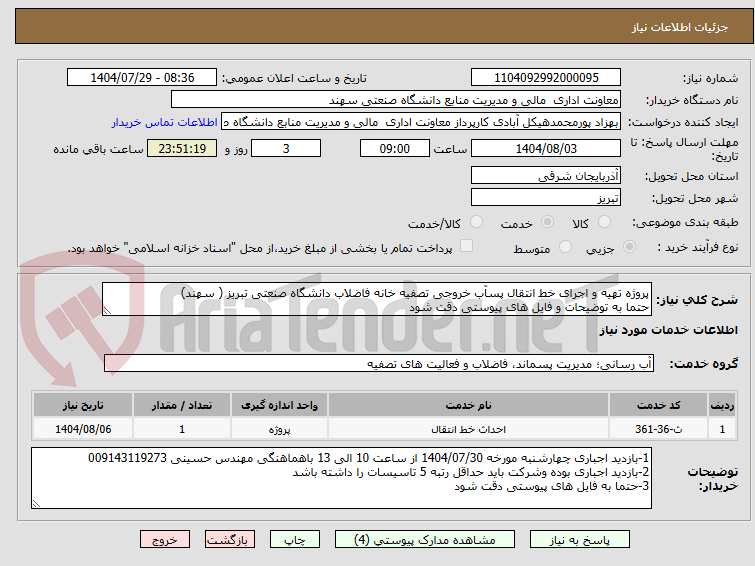The width and height of the screenshot is (755, 566).
Task: Click the واحد اندازه گیری column header
Action: [x=280, y=405]
